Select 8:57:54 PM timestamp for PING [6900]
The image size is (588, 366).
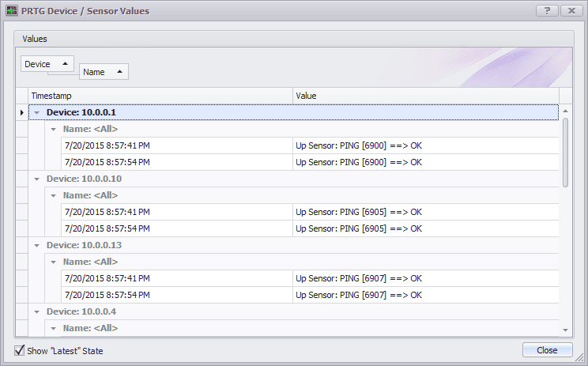[107, 162]
